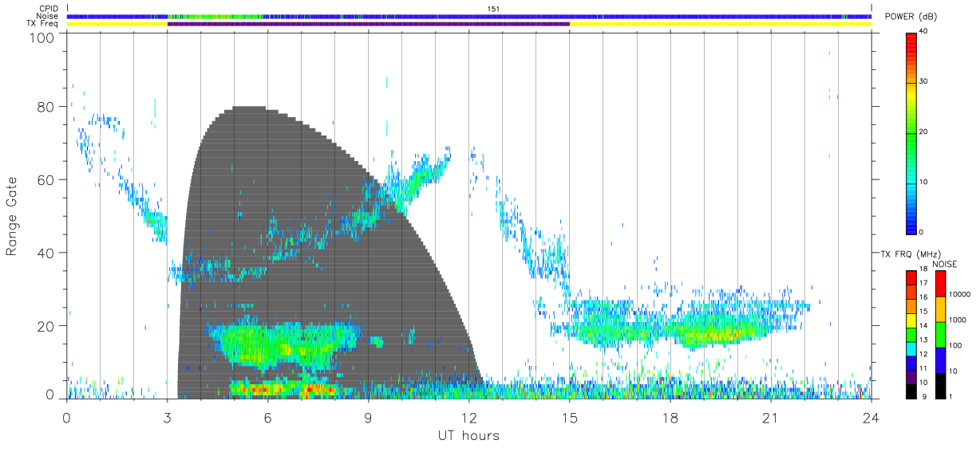
Task: Click the '24' tick on the UT hours axis
Action: tap(871, 417)
